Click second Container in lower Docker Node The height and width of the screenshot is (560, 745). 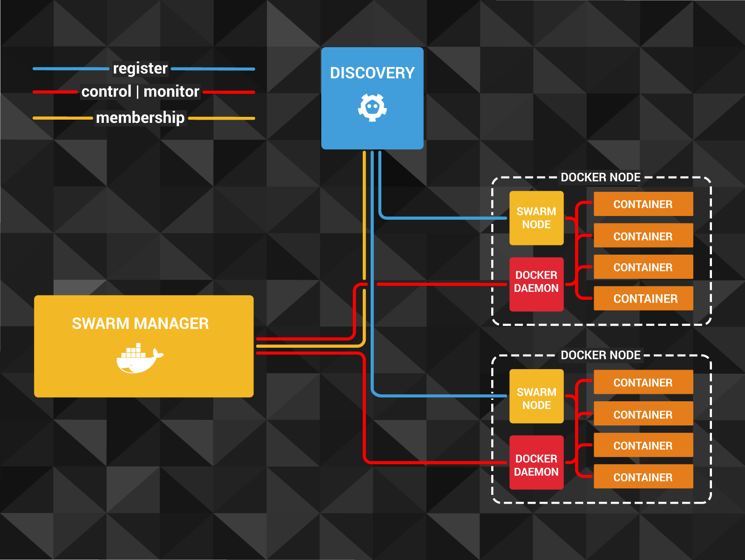pyautogui.click(x=643, y=414)
